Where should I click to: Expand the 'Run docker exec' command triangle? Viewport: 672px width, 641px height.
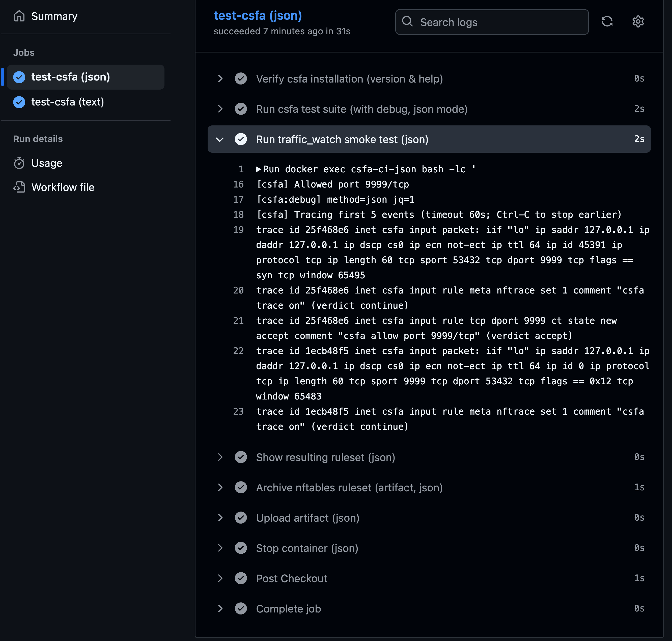click(x=259, y=169)
